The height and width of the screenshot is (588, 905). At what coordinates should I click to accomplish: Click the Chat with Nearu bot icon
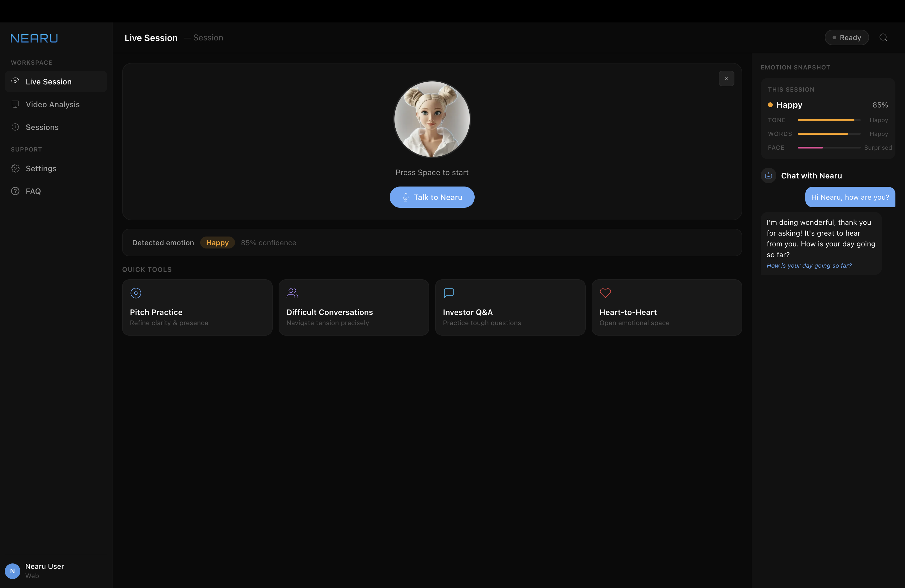coord(768,176)
